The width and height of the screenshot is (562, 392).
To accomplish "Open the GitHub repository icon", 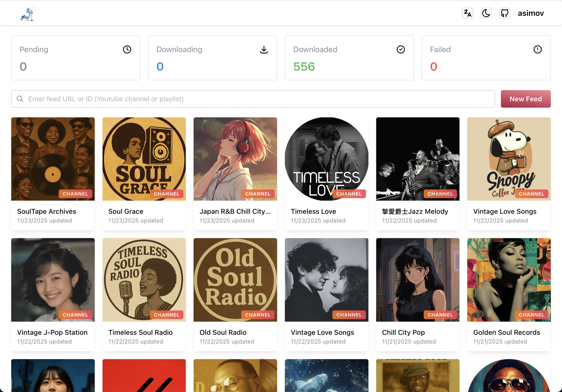I will click(x=505, y=13).
